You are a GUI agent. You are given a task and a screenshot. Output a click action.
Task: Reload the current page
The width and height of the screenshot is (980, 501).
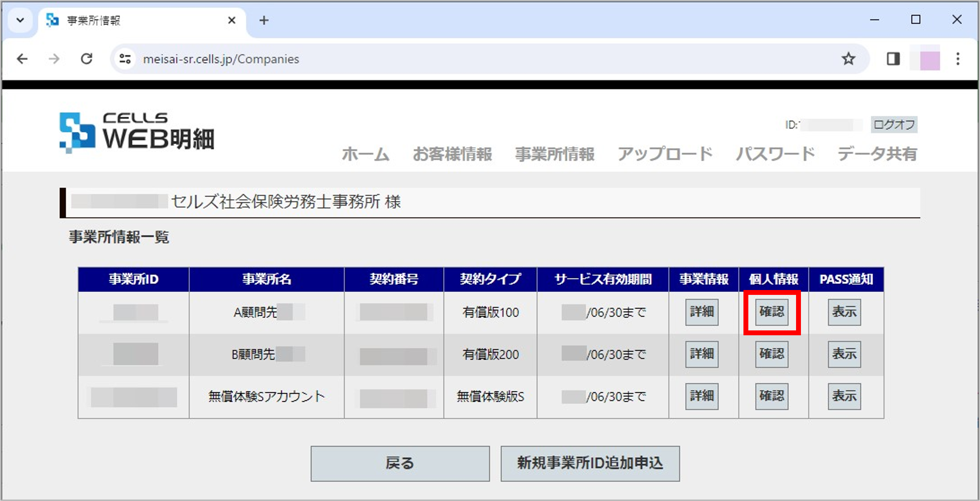click(x=87, y=58)
